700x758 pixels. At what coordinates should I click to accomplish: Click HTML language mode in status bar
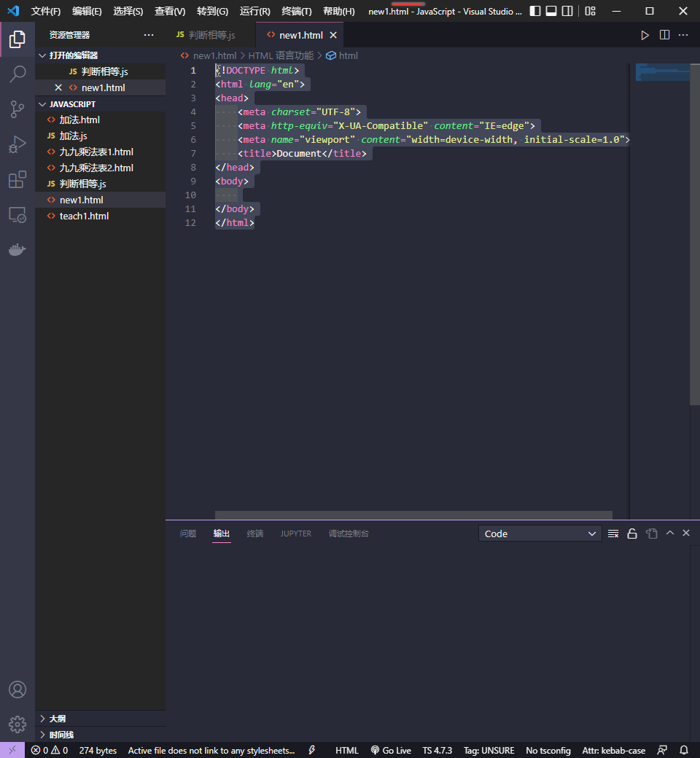point(347,750)
